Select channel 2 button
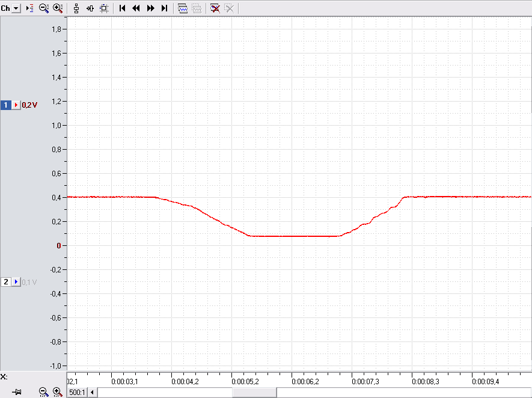 click(6, 282)
